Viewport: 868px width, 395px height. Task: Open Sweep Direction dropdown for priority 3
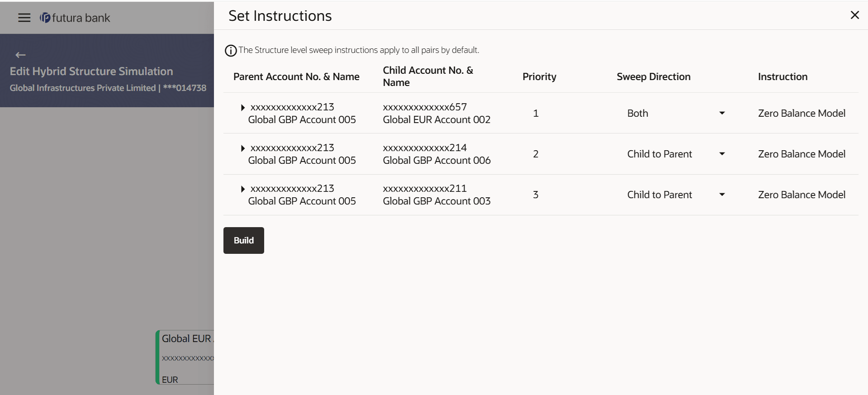coord(721,195)
